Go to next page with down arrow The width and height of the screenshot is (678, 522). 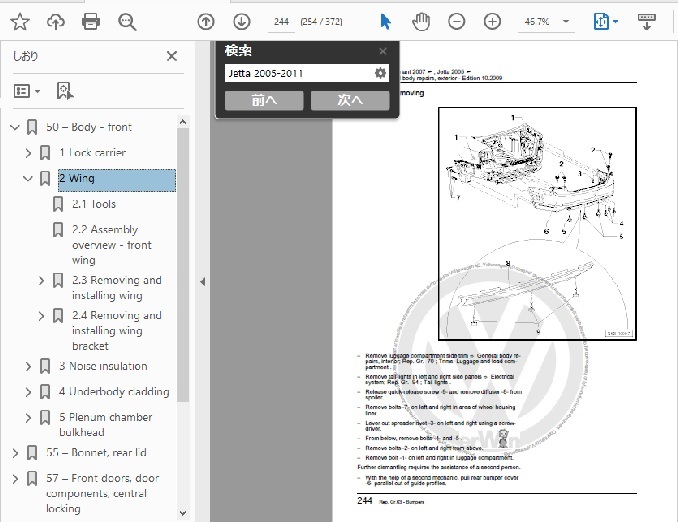241,22
